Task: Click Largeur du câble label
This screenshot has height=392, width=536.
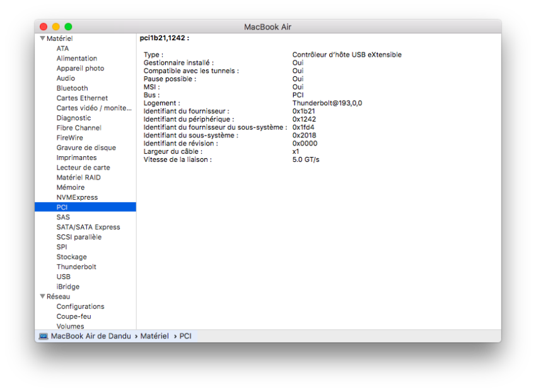Action: [x=173, y=151]
